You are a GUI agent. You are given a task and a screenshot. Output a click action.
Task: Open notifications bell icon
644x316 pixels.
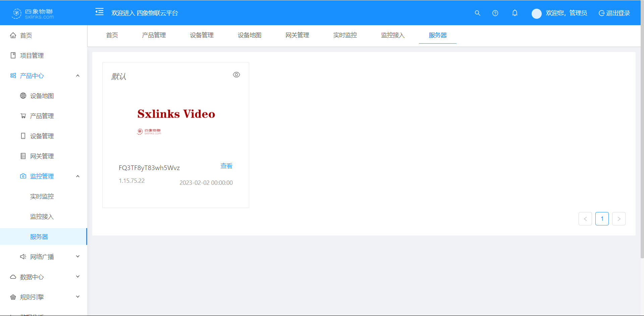(x=515, y=13)
